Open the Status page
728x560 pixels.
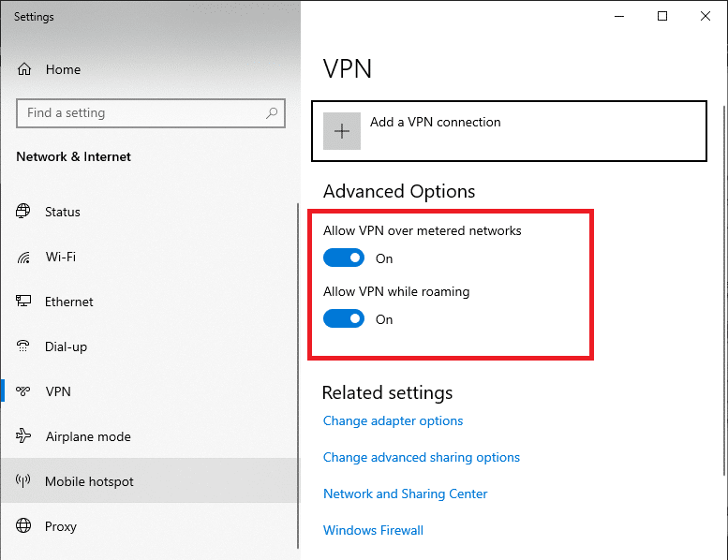[x=149, y=212]
